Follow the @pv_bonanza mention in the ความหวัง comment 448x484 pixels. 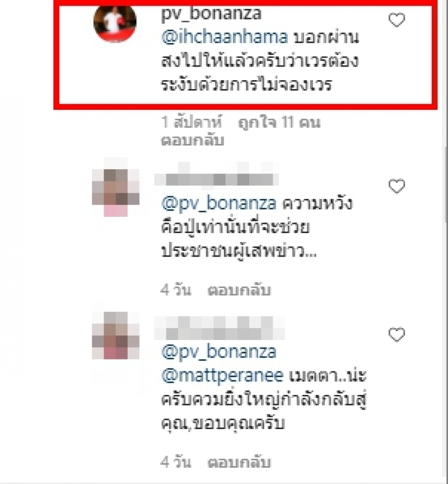[x=219, y=204]
